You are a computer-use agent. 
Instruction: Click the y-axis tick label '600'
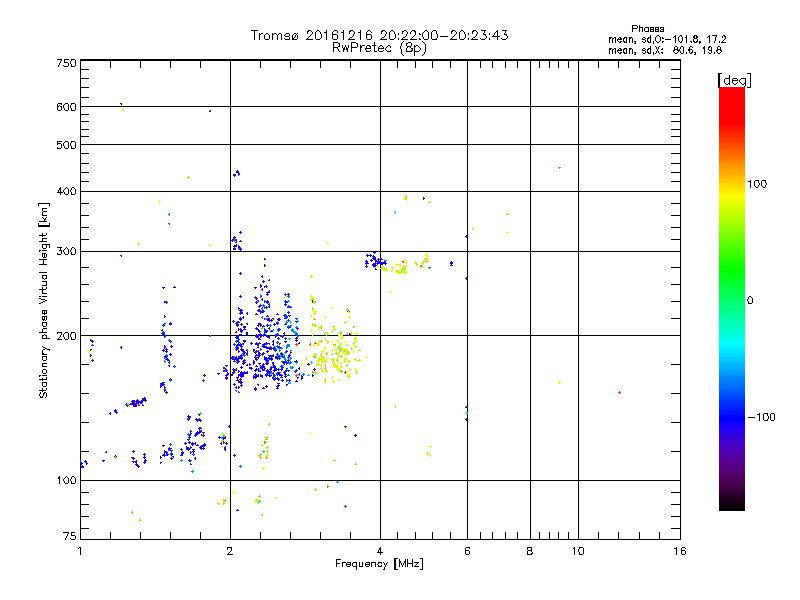[66, 107]
